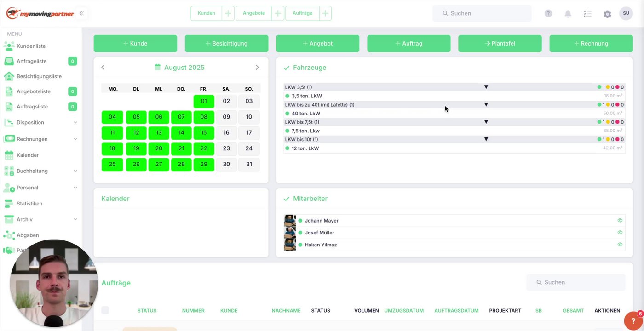This screenshot has height=331, width=644.
Task: Collapse the LKW bis 10t vehicle group
Action: [x=486, y=139]
